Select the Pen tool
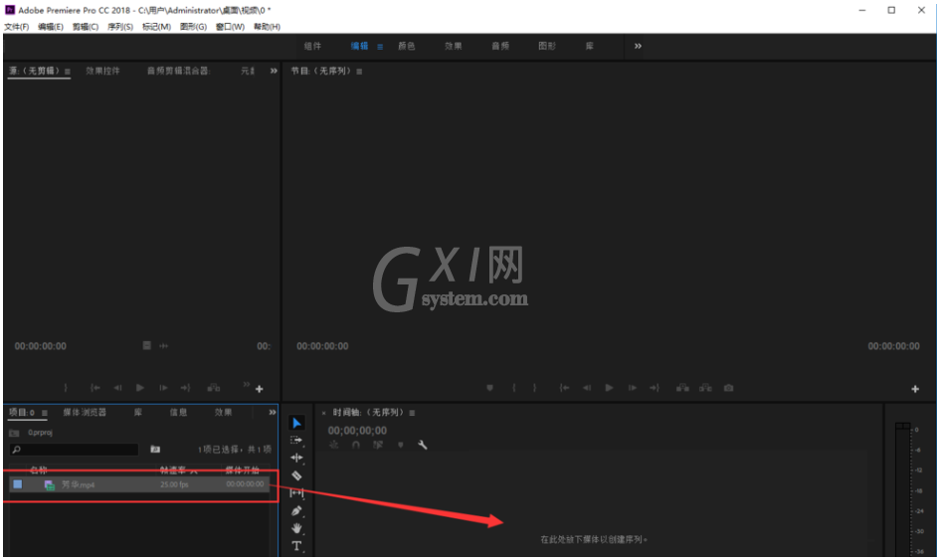938x560 pixels. pos(296,511)
